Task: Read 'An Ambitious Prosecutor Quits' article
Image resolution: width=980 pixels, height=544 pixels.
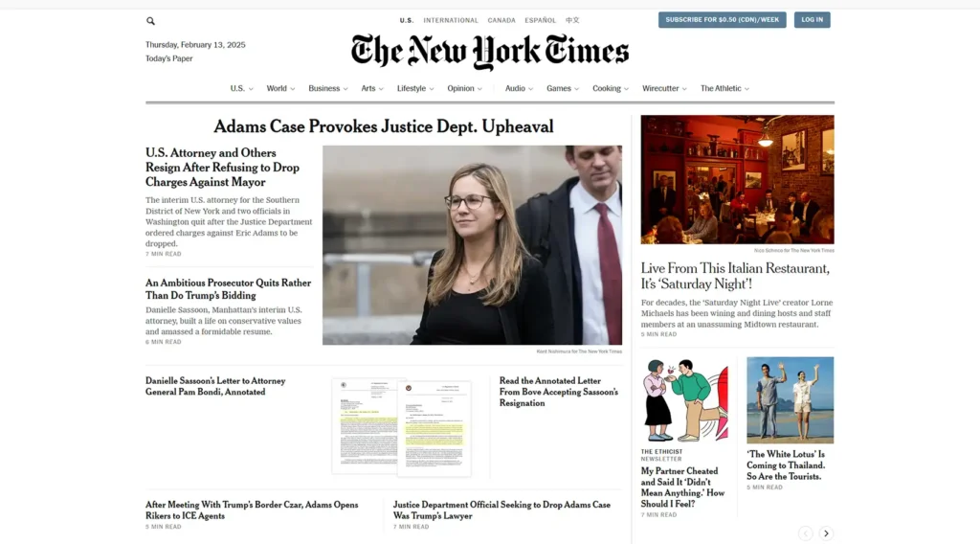Action: coord(228,289)
